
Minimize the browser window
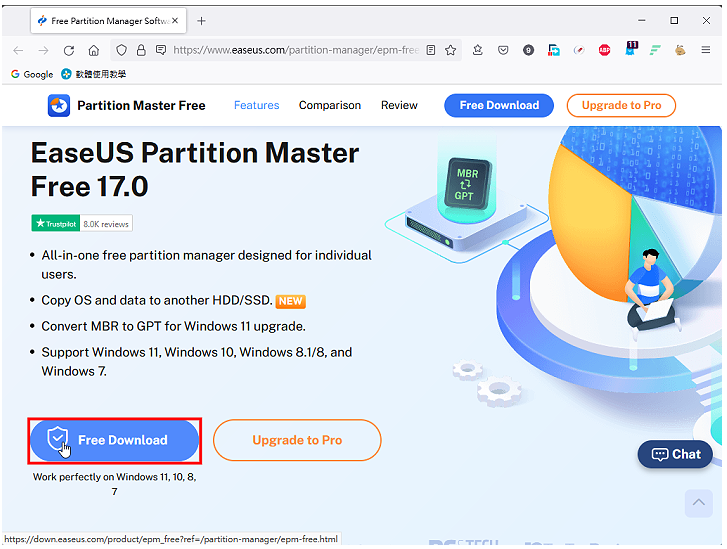(x=642, y=21)
